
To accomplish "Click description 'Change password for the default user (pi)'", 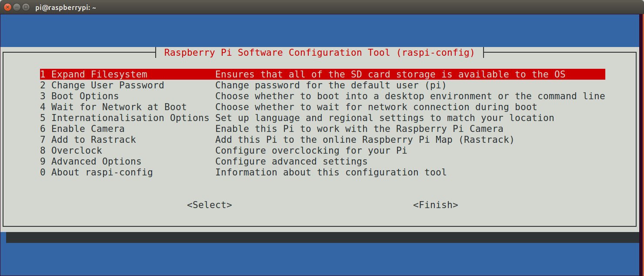I will pyautogui.click(x=331, y=85).
